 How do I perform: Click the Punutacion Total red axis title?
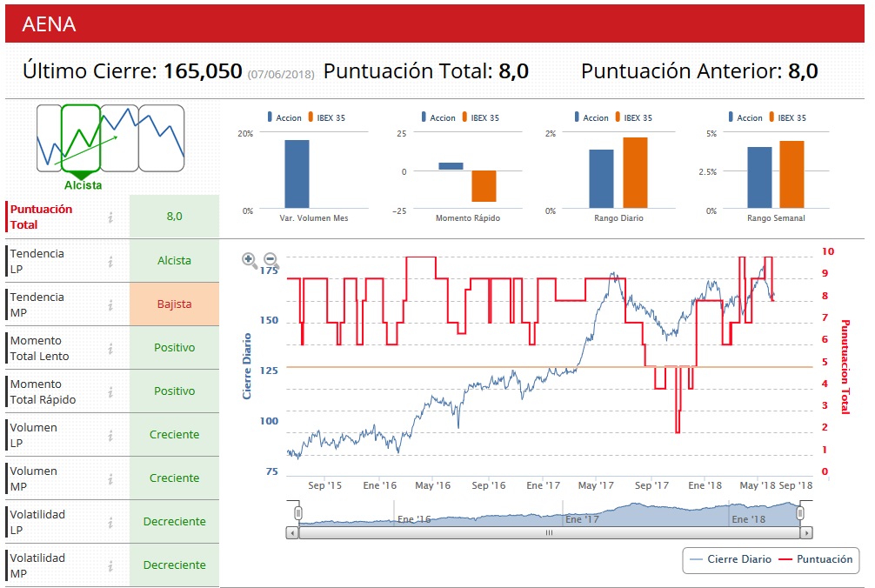click(x=845, y=366)
